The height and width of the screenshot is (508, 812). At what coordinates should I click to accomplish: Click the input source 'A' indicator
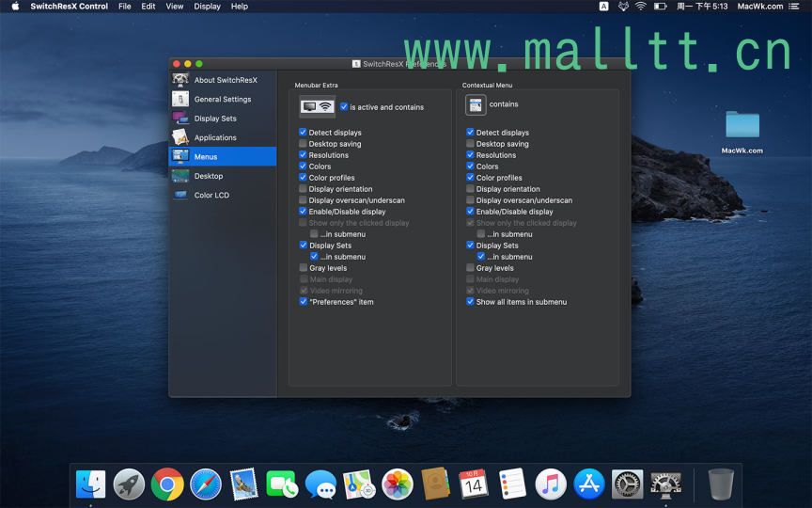point(603,7)
